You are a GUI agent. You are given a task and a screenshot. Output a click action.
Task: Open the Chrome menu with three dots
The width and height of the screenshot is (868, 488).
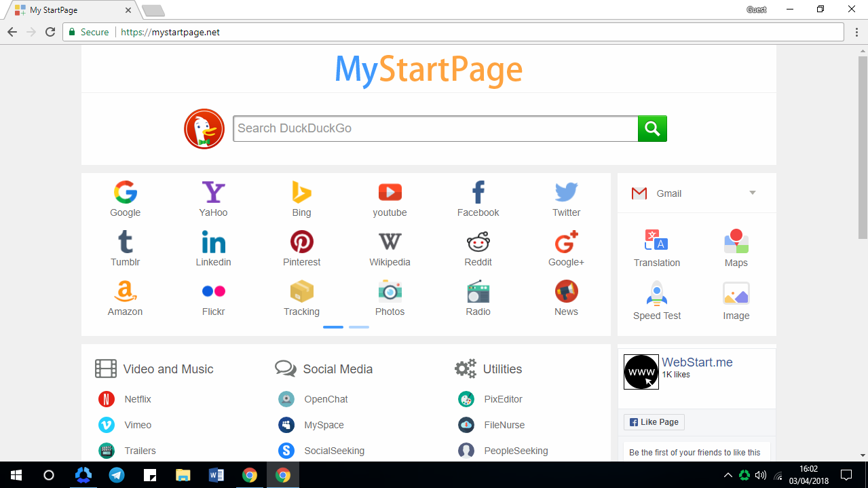point(856,32)
